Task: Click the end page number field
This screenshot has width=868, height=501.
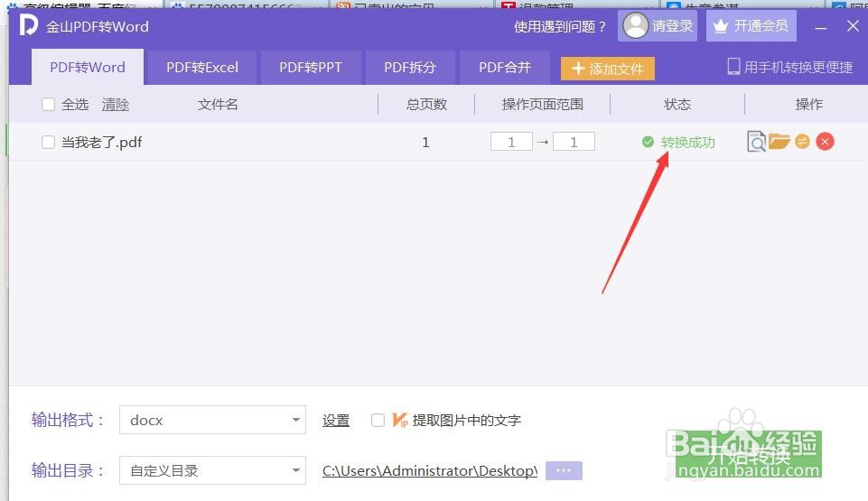Action: click(574, 142)
